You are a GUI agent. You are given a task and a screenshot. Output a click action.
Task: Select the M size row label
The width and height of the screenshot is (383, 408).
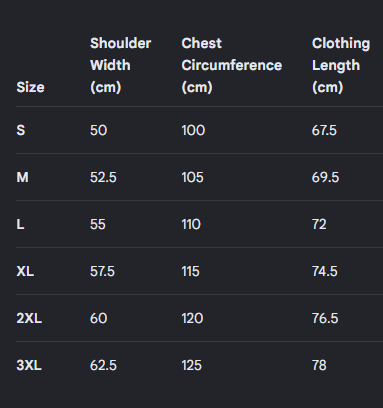click(x=22, y=177)
